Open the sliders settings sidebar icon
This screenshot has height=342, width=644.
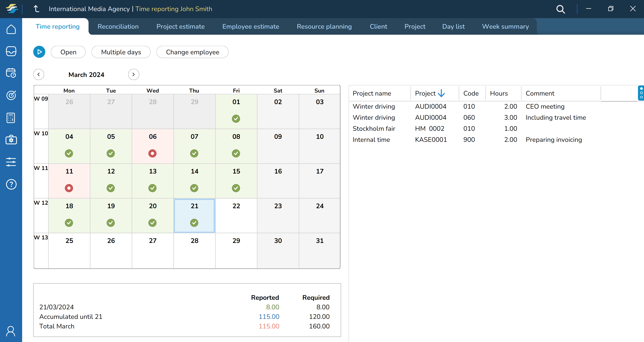[x=11, y=162]
